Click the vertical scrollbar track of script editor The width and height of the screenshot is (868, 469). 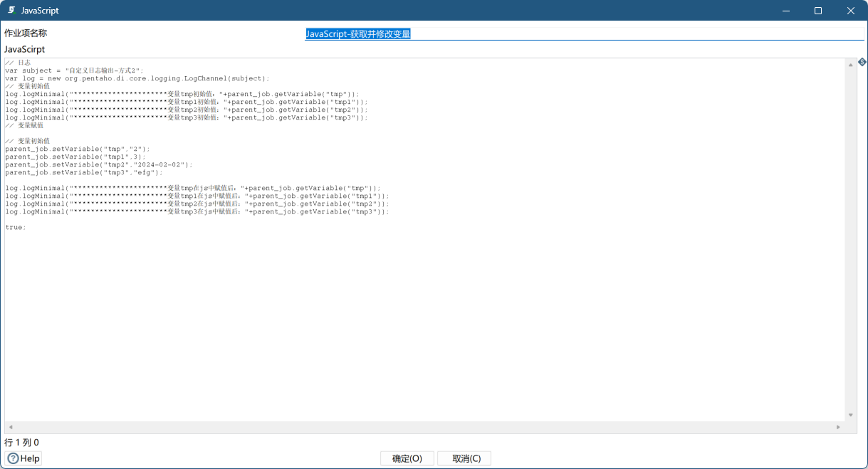851,242
